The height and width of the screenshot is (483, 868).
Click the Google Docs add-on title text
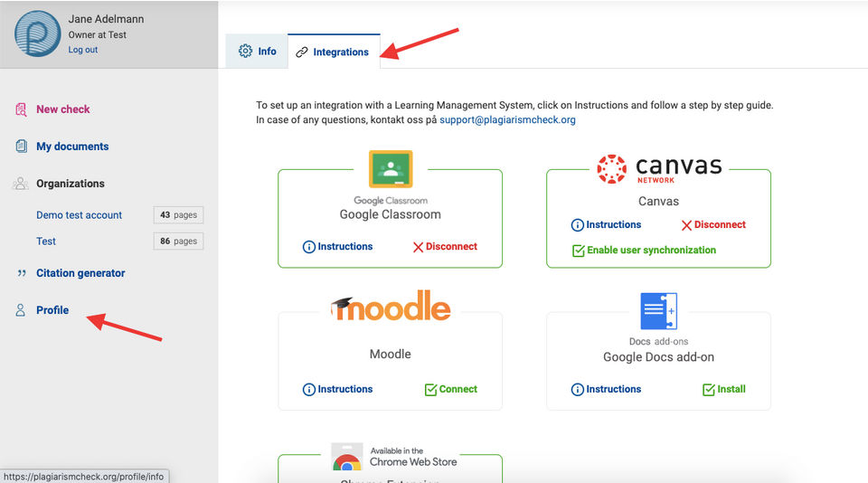[659, 357]
